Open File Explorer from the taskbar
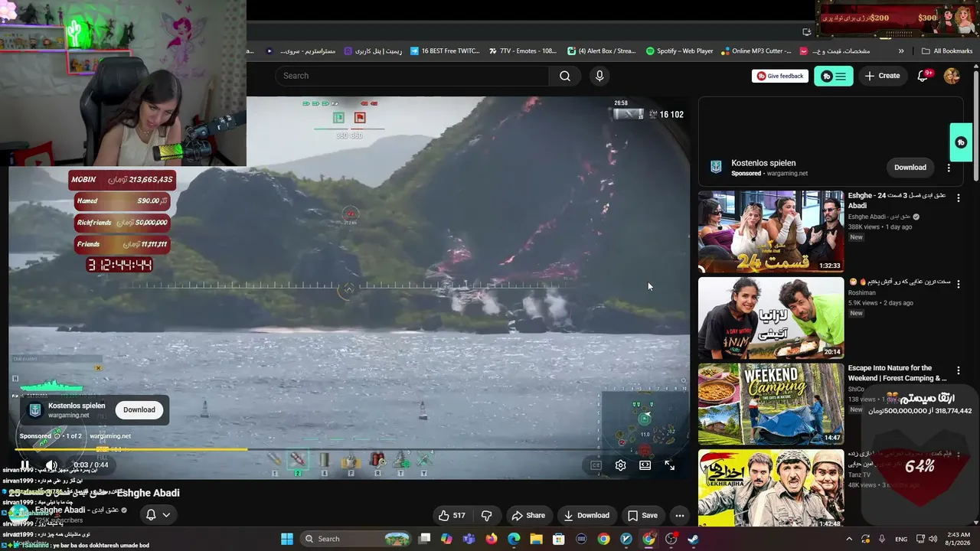 (x=537, y=539)
